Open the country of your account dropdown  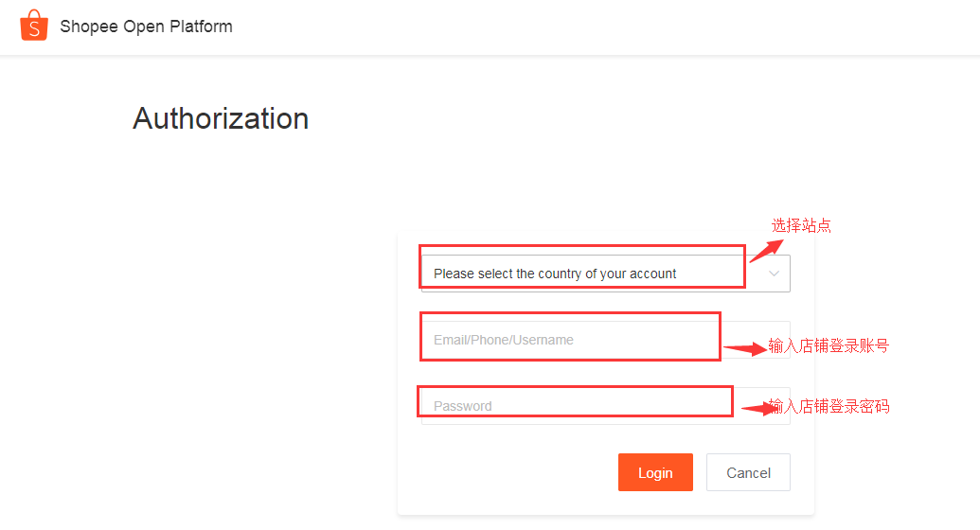(606, 274)
